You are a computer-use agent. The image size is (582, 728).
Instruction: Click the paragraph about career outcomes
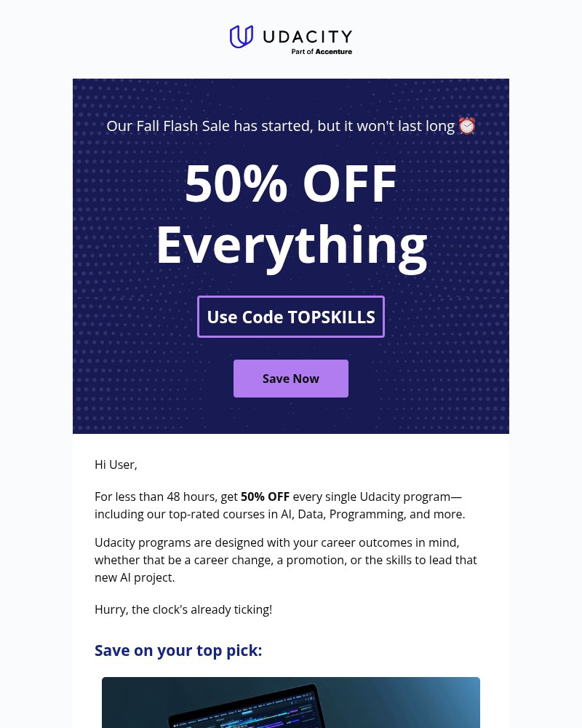click(x=285, y=560)
